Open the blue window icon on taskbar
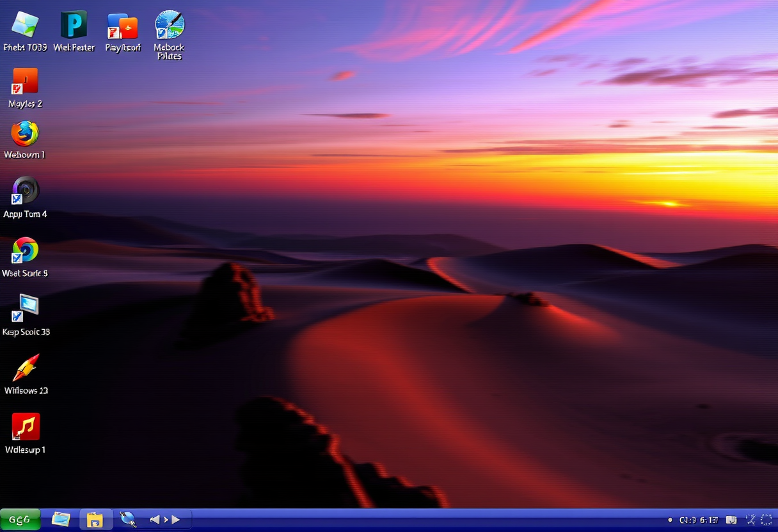The height and width of the screenshot is (532, 778). tap(61, 520)
